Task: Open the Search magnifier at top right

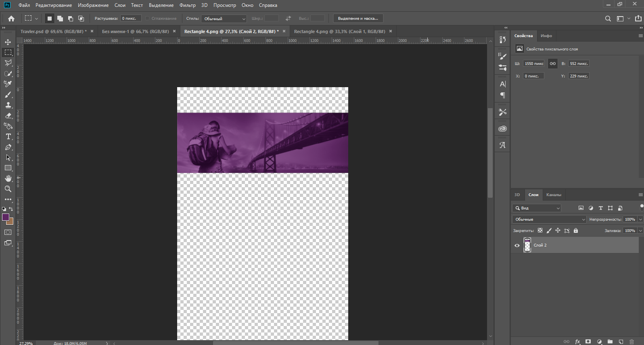Action: coord(608,19)
